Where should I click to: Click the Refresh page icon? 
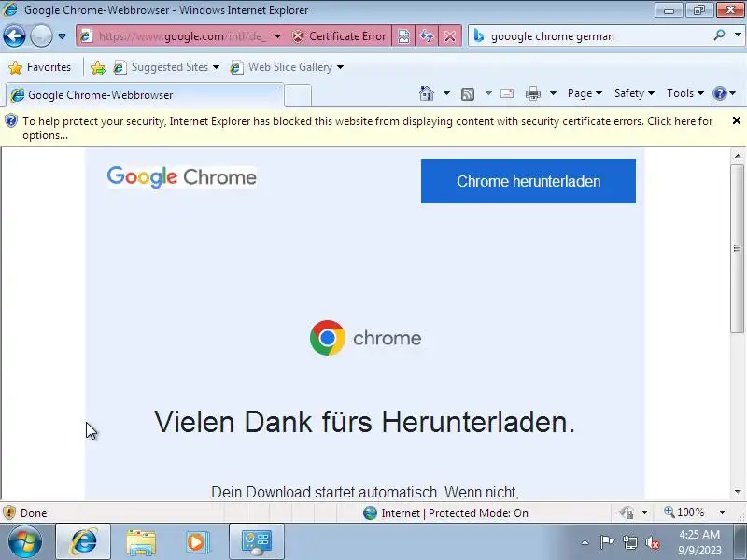(427, 36)
